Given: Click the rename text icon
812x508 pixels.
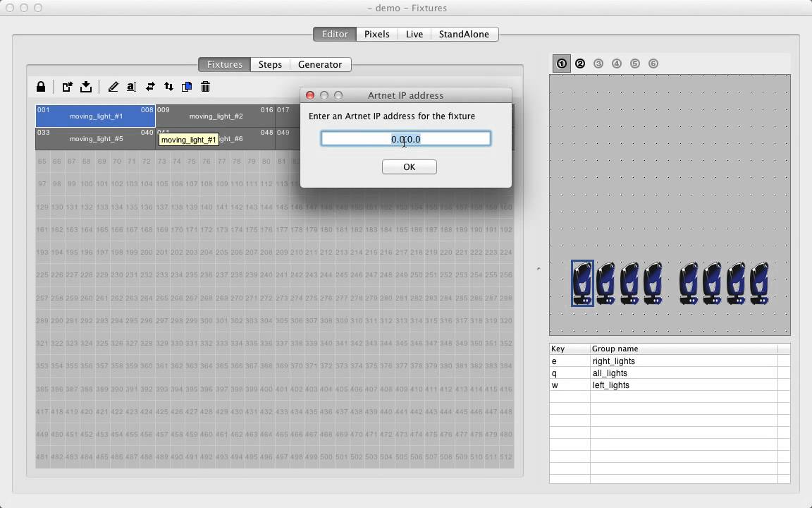Looking at the screenshot, I should tap(132, 87).
